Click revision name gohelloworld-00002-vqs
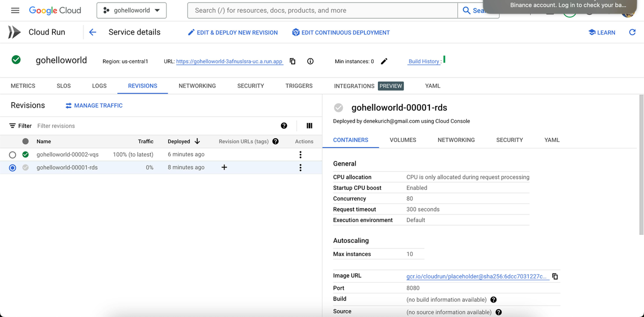644x317 pixels. click(x=68, y=155)
